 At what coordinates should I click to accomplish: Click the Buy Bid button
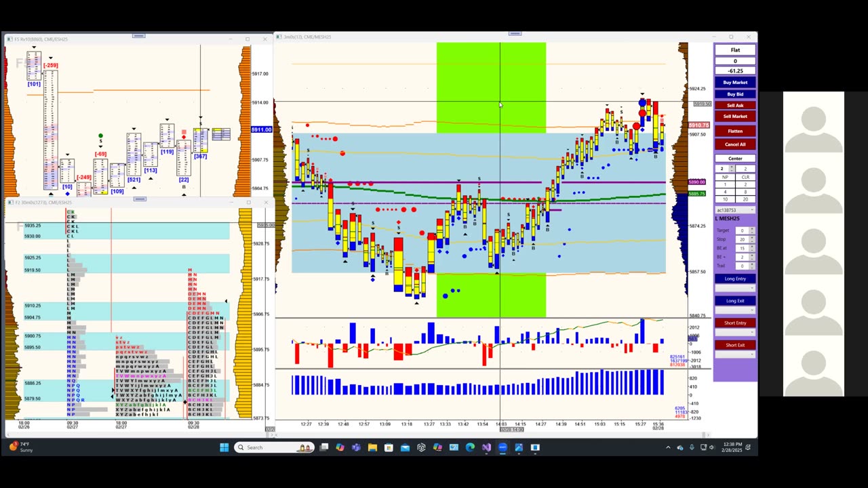coord(735,94)
